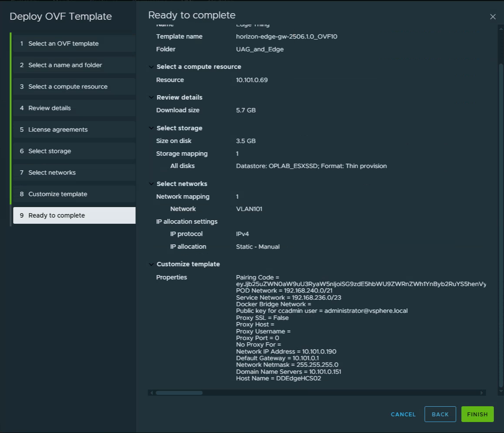Collapse the Select storage section

pos(152,129)
